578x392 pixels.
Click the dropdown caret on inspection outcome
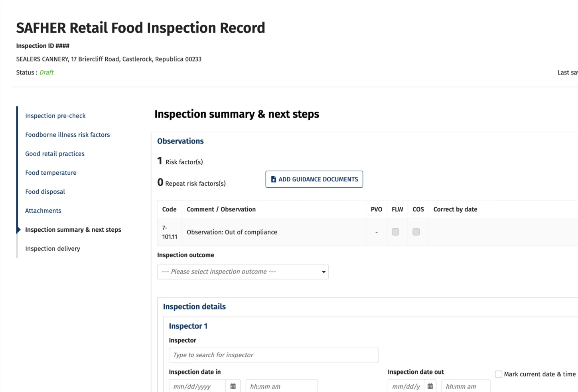pos(323,272)
